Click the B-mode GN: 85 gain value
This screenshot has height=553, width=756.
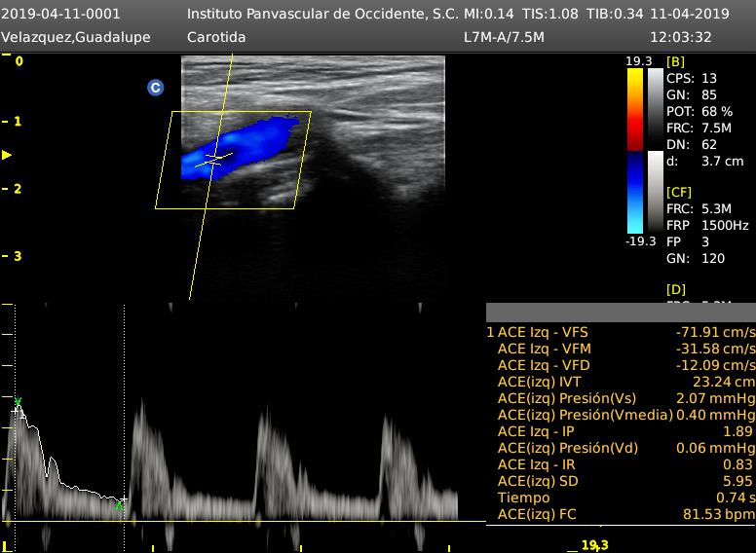tap(692, 94)
